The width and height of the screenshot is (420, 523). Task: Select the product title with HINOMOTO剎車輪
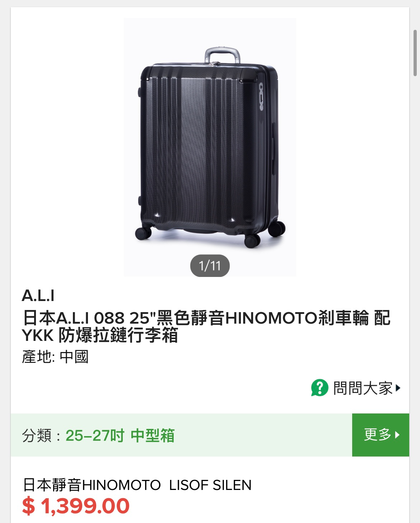(x=206, y=327)
